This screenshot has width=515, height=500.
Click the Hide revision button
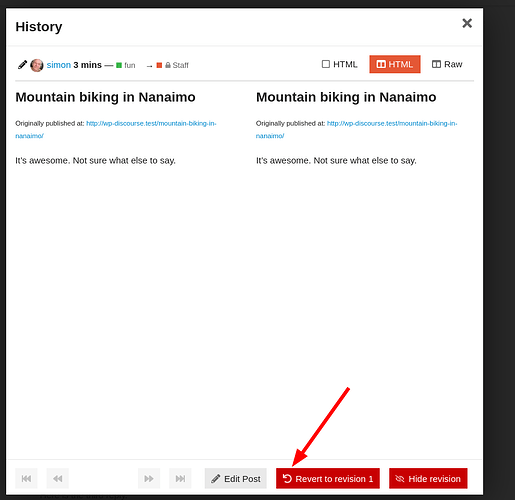[428, 478]
